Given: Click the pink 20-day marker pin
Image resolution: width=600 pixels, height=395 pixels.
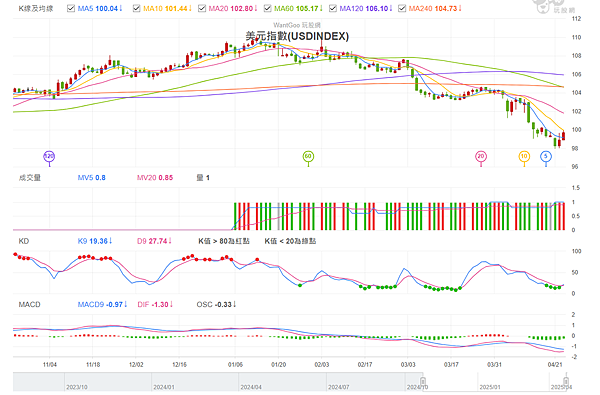Looking at the screenshot, I should point(481,158).
